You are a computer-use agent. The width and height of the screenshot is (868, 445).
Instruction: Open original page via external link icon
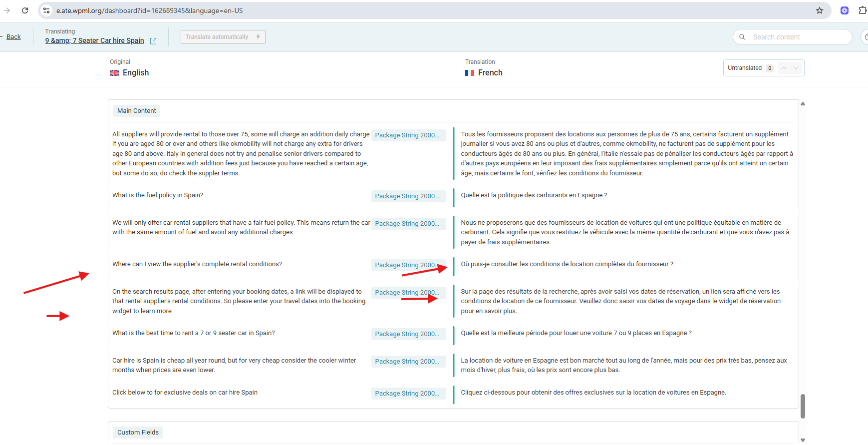point(153,41)
